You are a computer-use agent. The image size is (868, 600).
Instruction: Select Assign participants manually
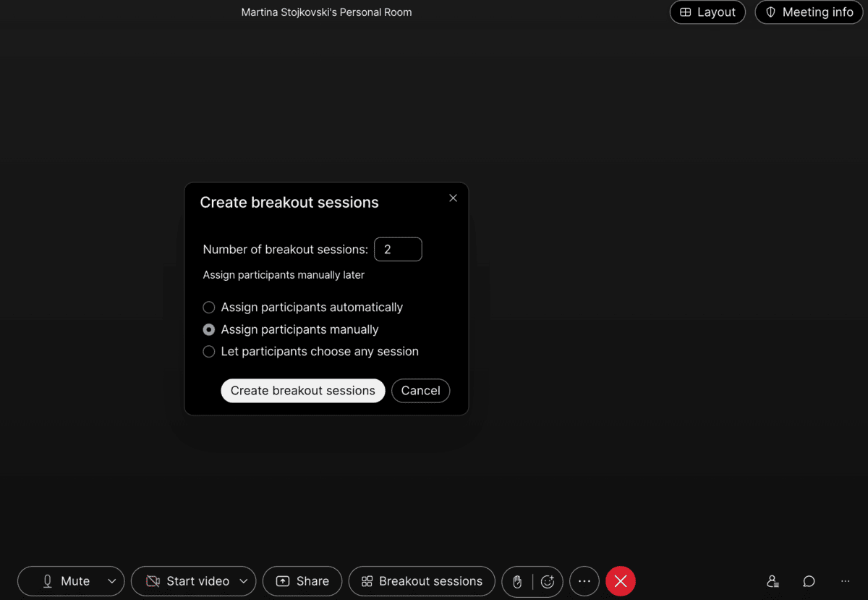(209, 329)
